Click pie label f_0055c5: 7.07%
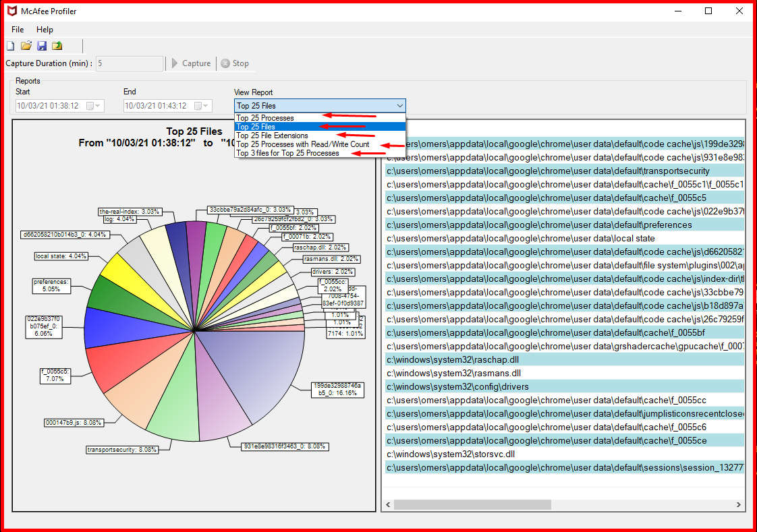The width and height of the screenshot is (757, 532). click(x=55, y=376)
